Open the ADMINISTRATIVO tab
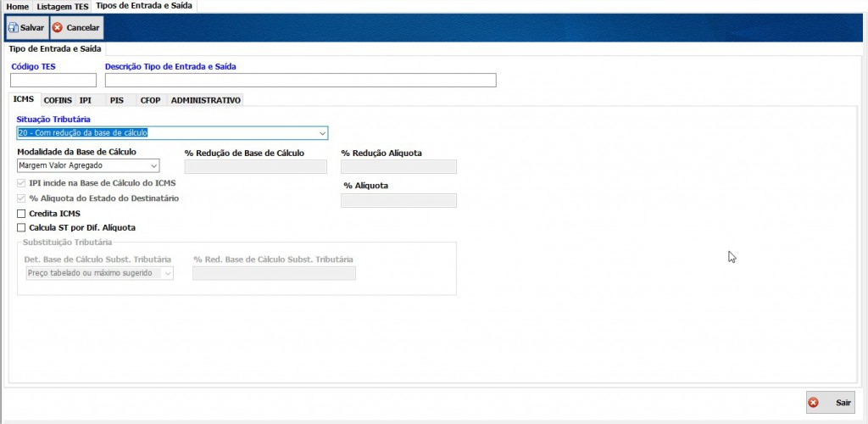The image size is (868, 424). click(x=205, y=100)
